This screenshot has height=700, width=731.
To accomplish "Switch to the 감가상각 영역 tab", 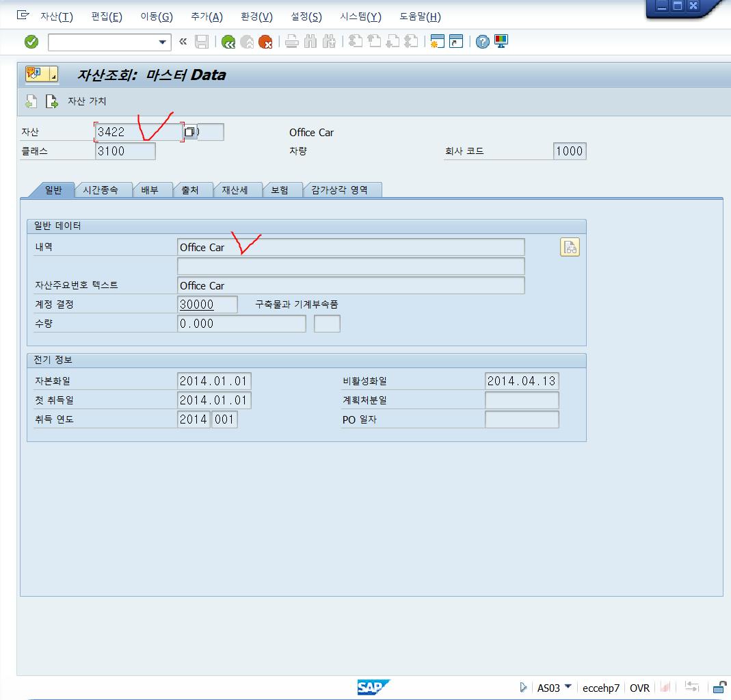I will pos(340,190).
